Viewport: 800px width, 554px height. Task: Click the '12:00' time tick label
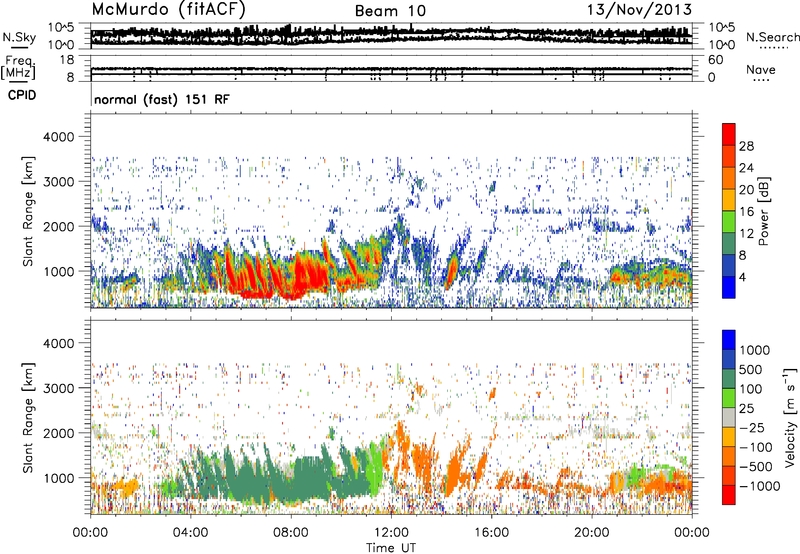(391, 532)
